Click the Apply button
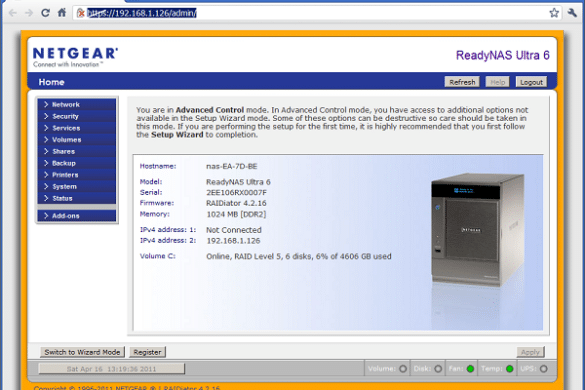This screenshot has width=585, height=390. tap(530, 352)
